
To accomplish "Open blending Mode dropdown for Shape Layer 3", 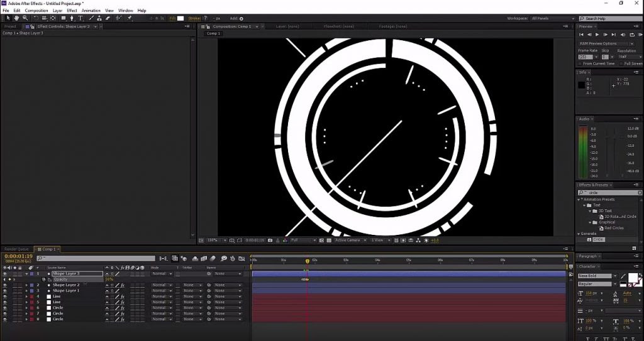I will tap(162, 274).
